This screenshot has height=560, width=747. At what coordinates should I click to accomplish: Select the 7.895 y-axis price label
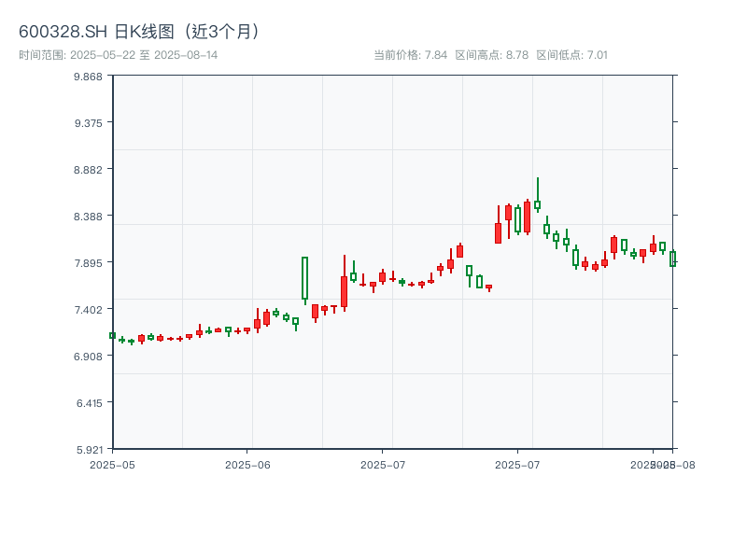[87, 263]
